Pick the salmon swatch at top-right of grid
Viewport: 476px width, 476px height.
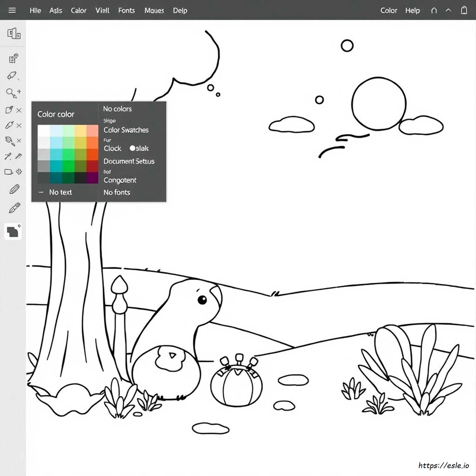(x=92, y=131)
